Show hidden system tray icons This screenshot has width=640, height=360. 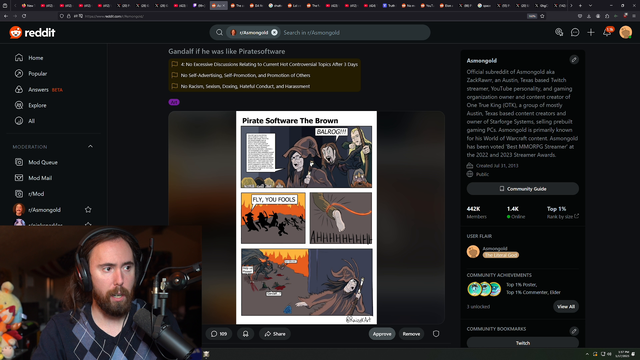587,354
